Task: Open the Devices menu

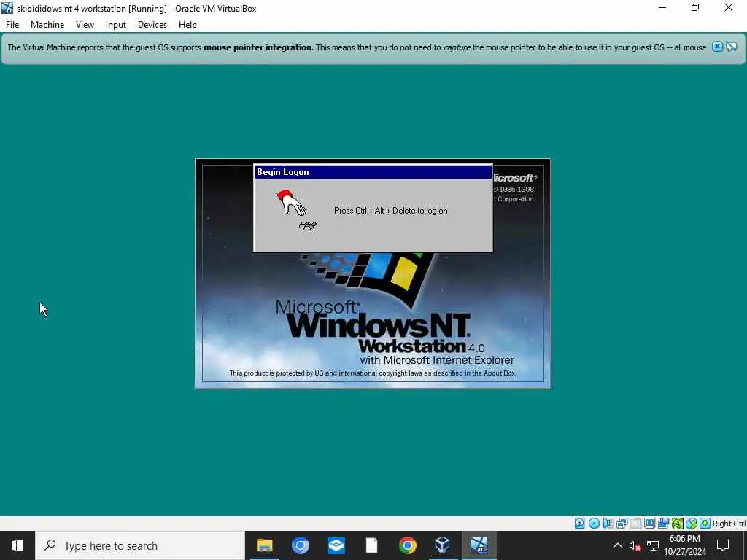Action: (x=152, y=25)
